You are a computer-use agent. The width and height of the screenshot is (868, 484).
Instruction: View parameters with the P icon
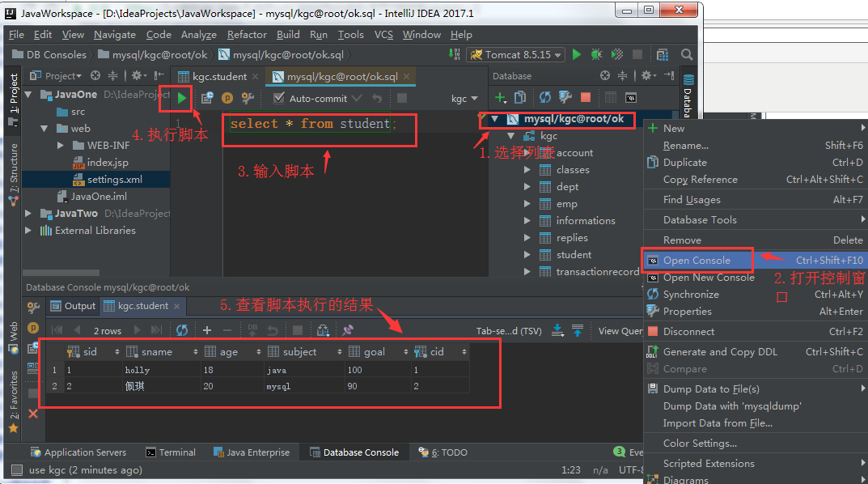pyautogui.click(x=227, y=99)
